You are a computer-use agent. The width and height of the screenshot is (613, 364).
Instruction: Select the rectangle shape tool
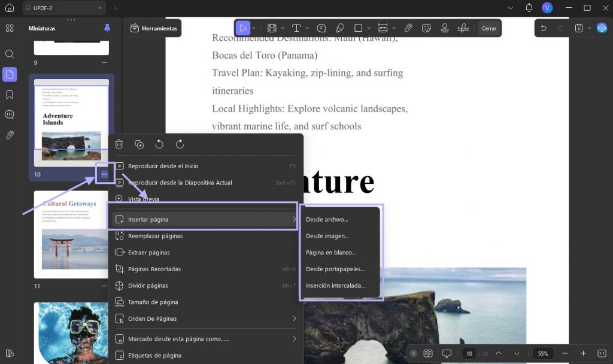tap(358, 28)
